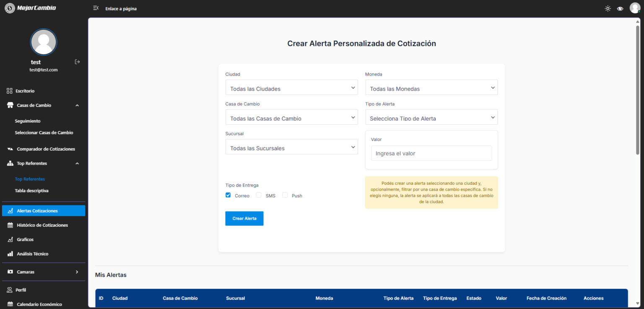Click the Valor column header in table
The height and width of the screenshot is (309, 644).
coord(501,298)
